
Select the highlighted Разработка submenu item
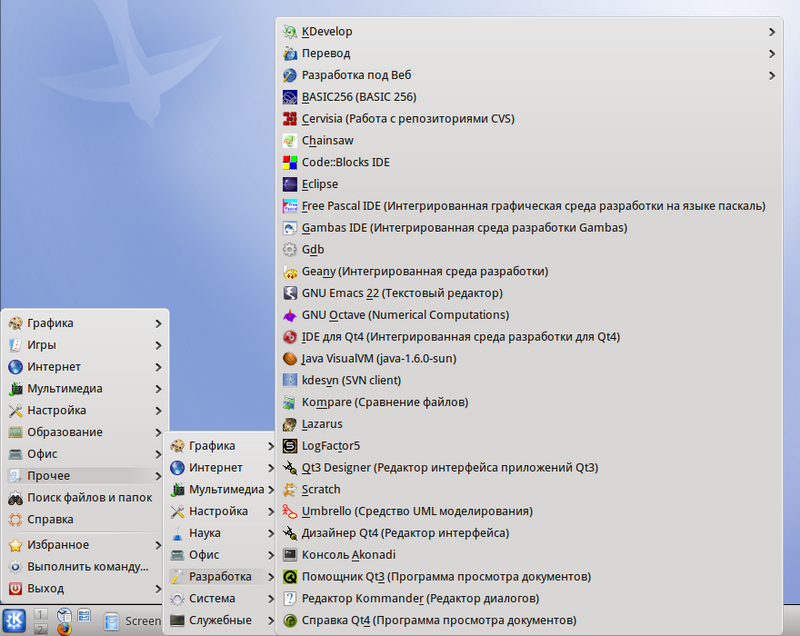coord(222,577)
